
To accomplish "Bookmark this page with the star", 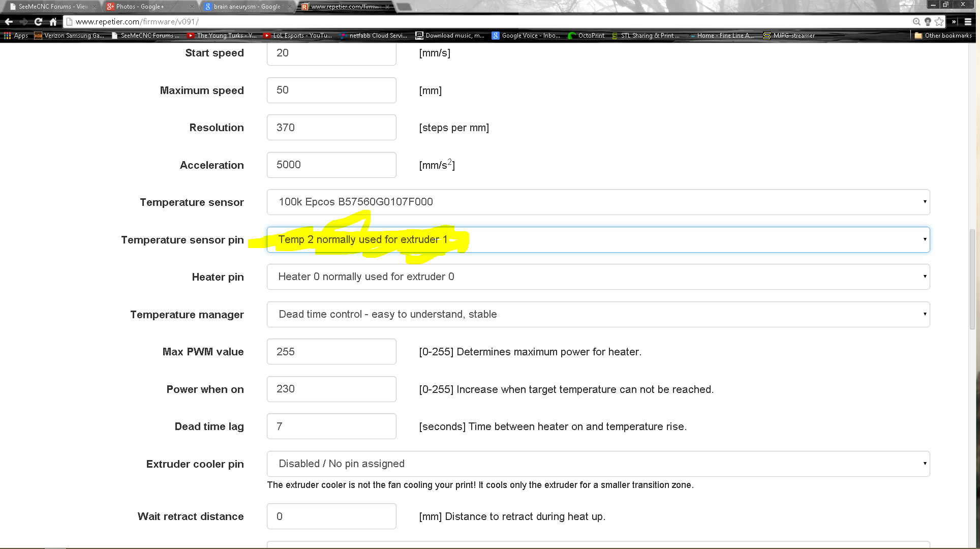I will coord(939,21).
